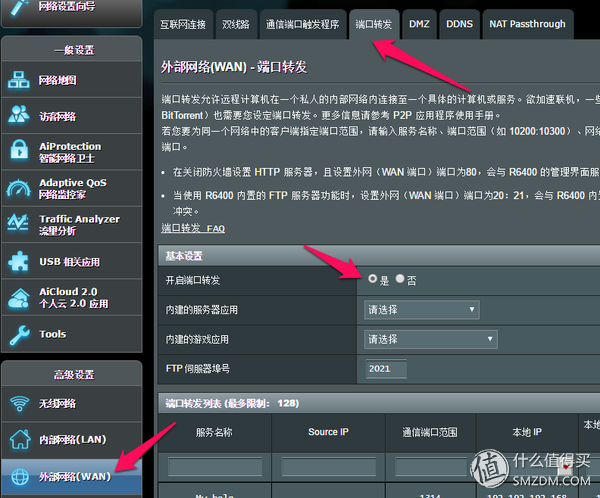The image size is (600, 498).
Task: Click the Adaptive QoS gauge icon
Action: click(19, 188)
